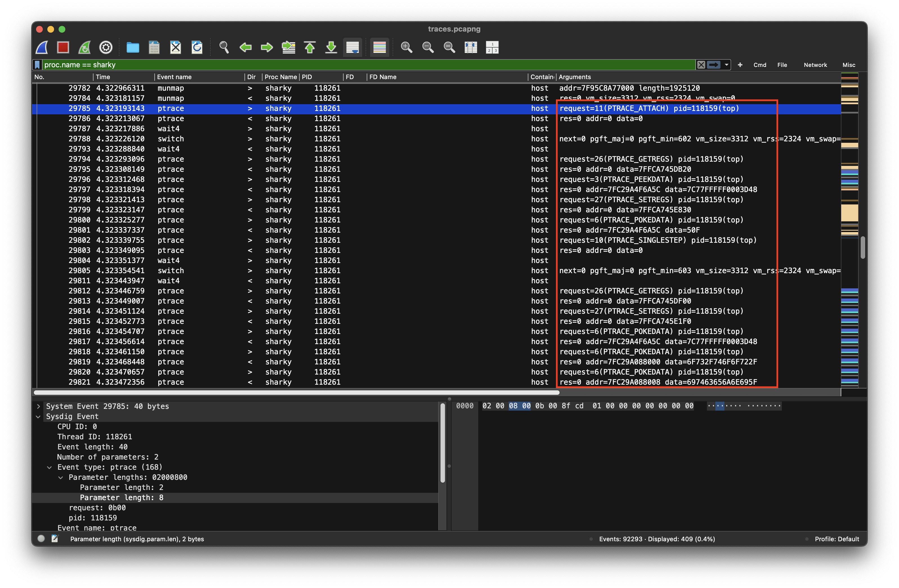Screen dimensions: 899x588
Task: Click the horizontal scrollbar under packet list
Action: coord(297,392)
